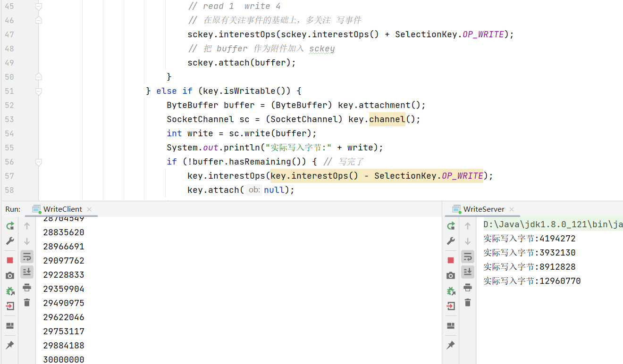Open the layout icon in WriteServer panel

tap(451, 326)
